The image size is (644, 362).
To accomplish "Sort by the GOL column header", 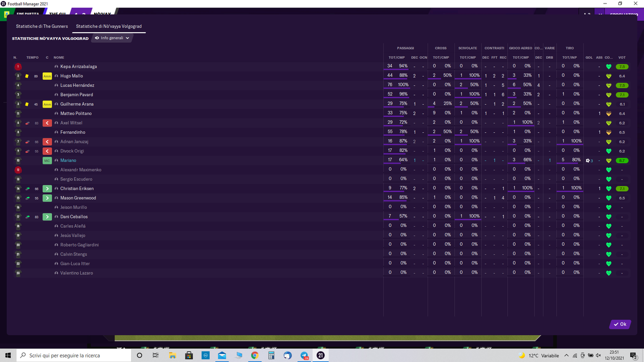I will [x=589, y=58].
